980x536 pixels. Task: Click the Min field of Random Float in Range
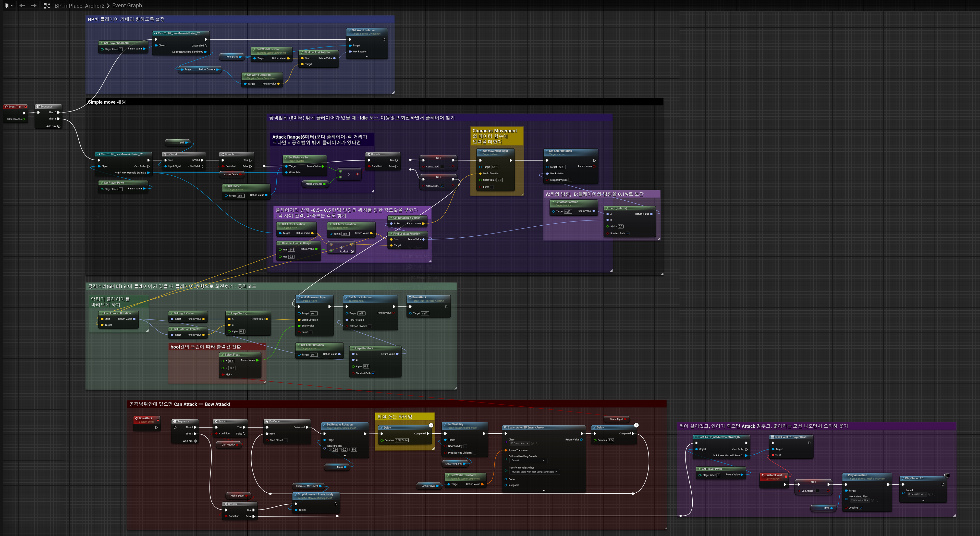(x=291, y=250)
